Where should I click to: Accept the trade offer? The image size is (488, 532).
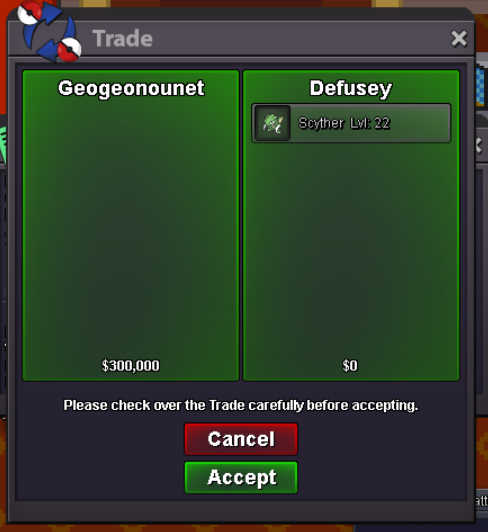coord(241,477)
